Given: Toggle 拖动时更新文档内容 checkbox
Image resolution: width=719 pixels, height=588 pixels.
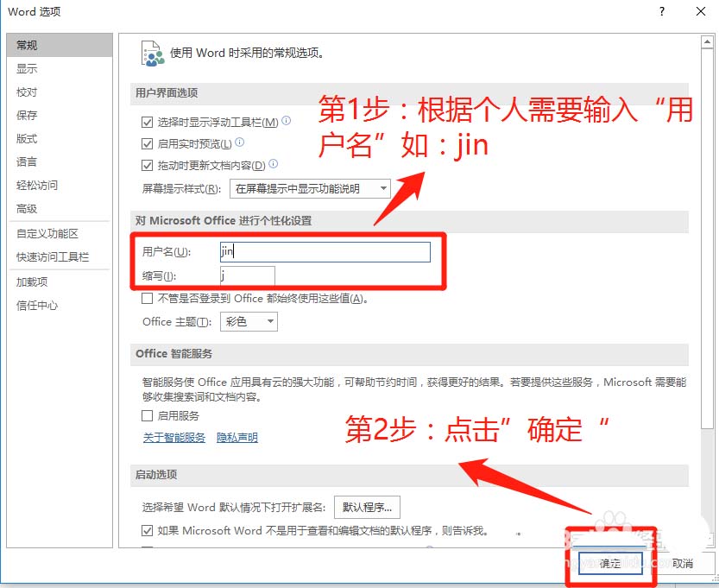Looking at the screenshot, I should (147, 165).
